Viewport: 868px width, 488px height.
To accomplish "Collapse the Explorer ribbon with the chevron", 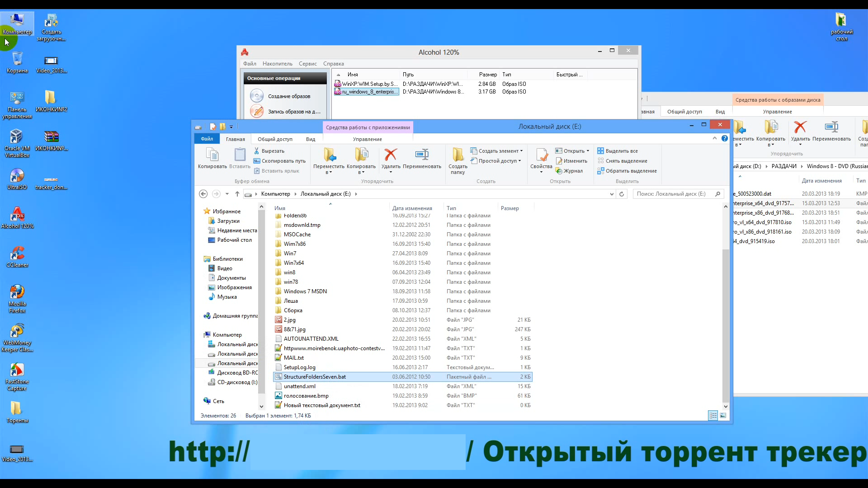I will coord(715,138).
